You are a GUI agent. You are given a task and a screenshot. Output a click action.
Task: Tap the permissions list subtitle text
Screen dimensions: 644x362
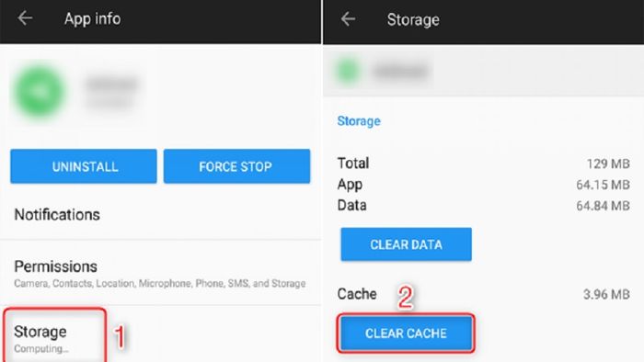160,283
